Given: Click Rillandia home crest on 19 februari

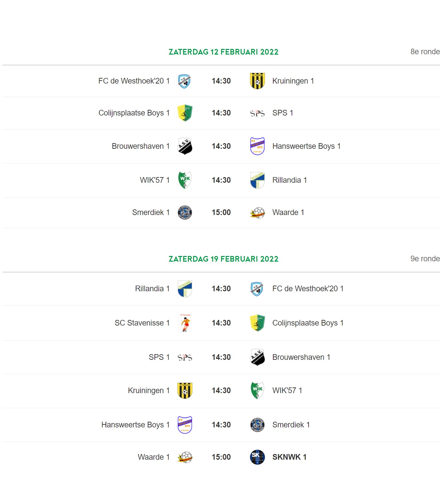Looking at the screenshot, I should point(185,289).
